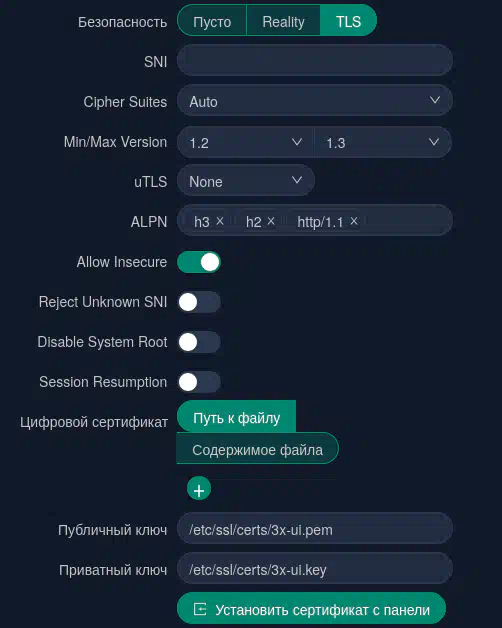Switch security to Пусто
502x628 pixels.
point(212,21)
